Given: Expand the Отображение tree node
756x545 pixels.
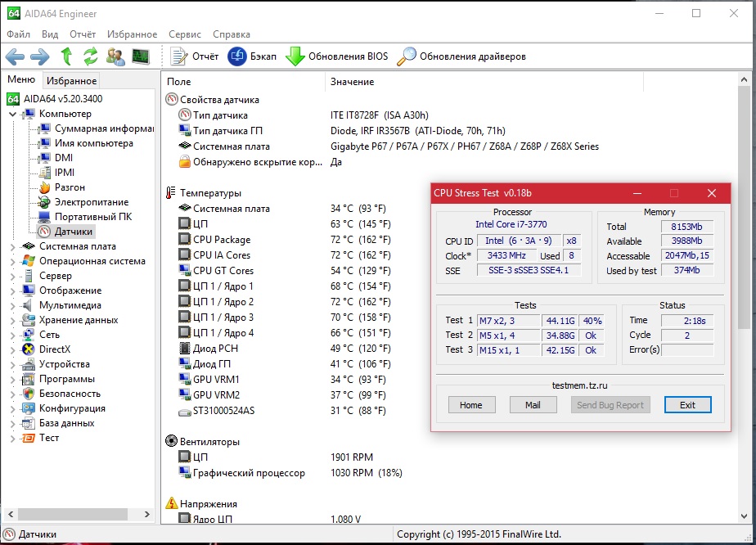Looking at the screenshot, I should [x=12, y=291].
